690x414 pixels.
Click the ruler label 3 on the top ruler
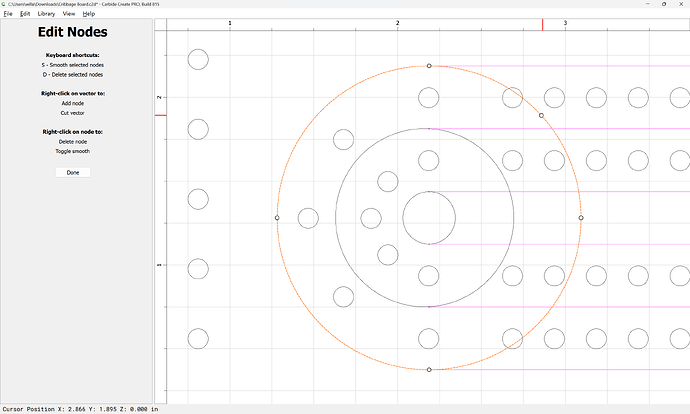pyautogui.click(x=565, y=23)
